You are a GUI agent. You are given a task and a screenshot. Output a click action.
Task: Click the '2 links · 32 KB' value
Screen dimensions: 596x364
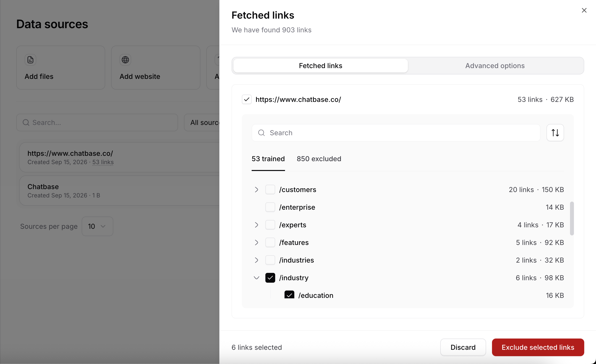tap(540, 260)
